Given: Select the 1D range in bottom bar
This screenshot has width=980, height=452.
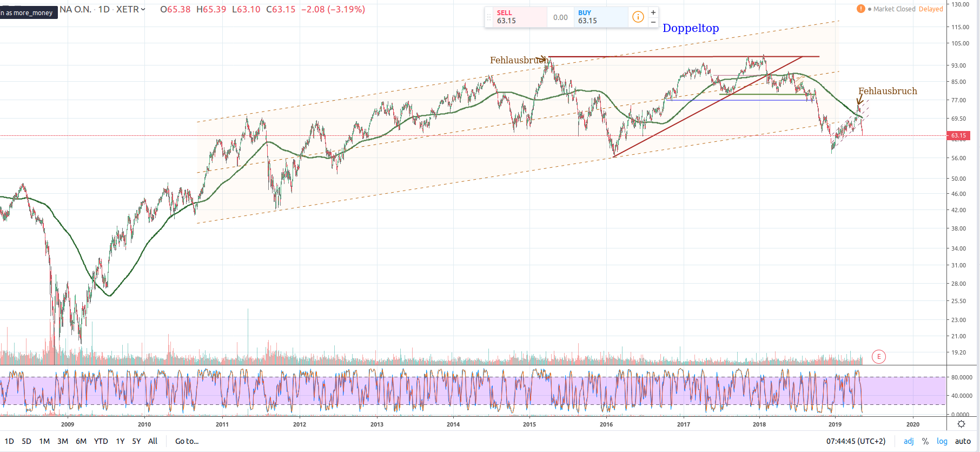Looking at the screenshot, I should tap(9, 441).
